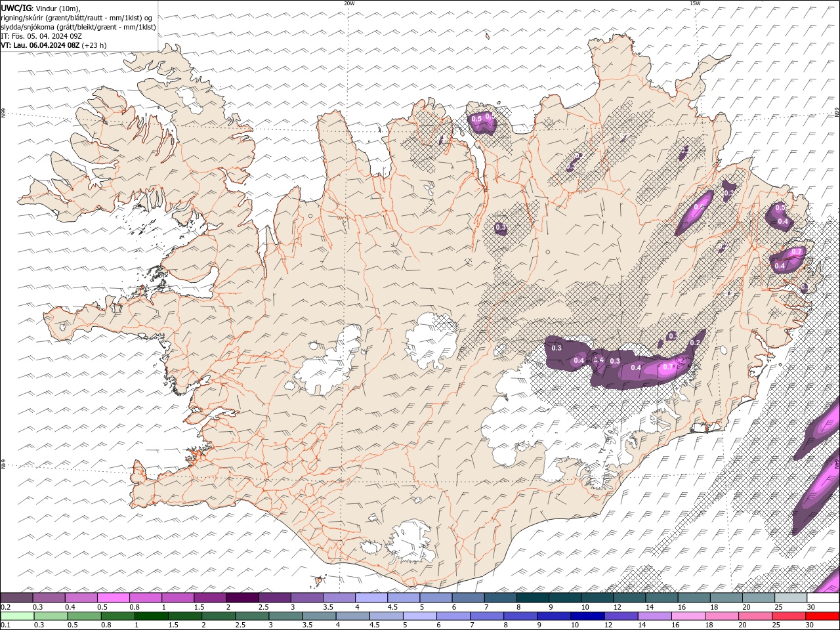Click the lower legend swatch labeled 1.5
The width and height of the screenshot is (840, 630).
[184, 616]
